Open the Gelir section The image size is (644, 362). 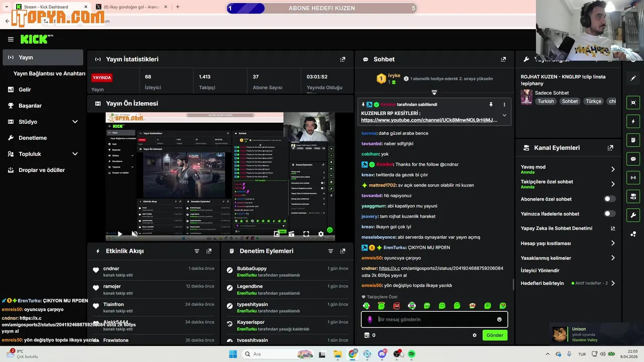tap(25, 89)
